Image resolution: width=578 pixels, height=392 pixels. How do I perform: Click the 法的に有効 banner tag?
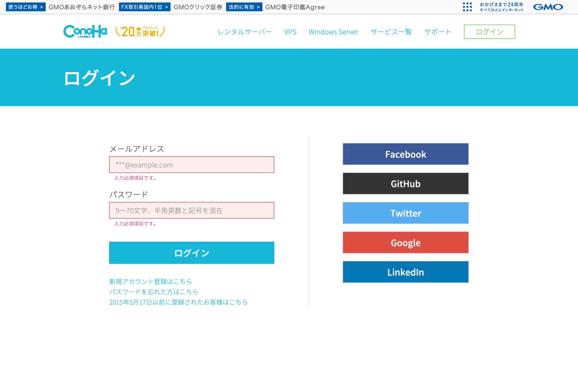point(244,7)
